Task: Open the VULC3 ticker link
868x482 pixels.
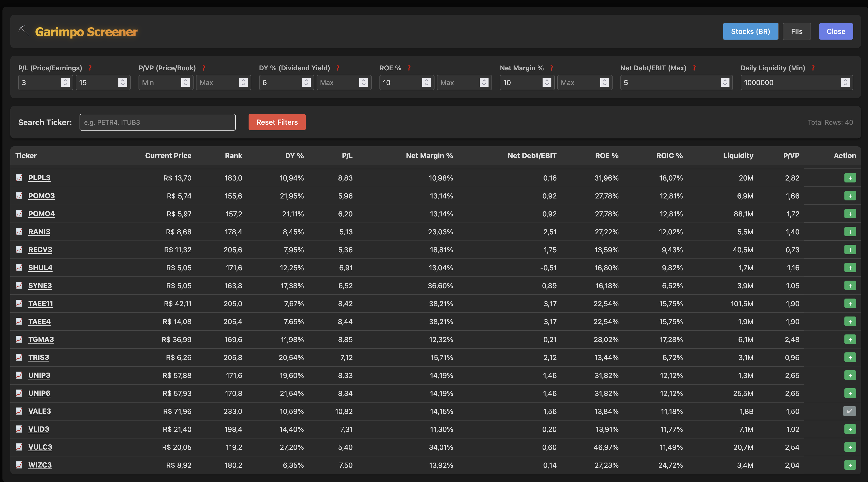Action: [40, 447]
